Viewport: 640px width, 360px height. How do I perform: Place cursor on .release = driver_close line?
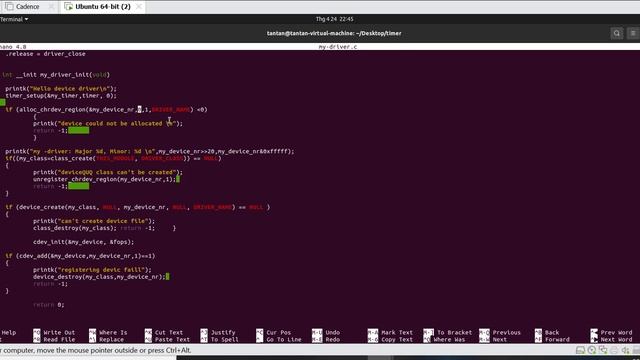[x=45, y=54]
